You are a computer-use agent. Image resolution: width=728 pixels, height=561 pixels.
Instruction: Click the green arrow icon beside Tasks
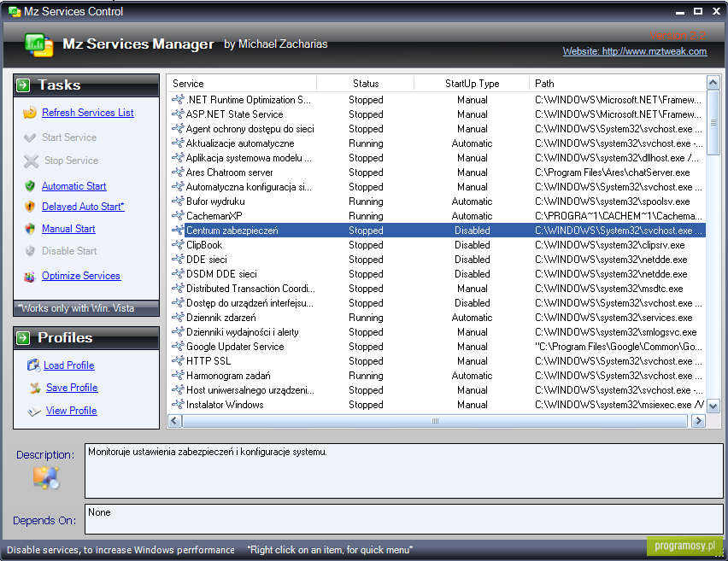point(23,85)
